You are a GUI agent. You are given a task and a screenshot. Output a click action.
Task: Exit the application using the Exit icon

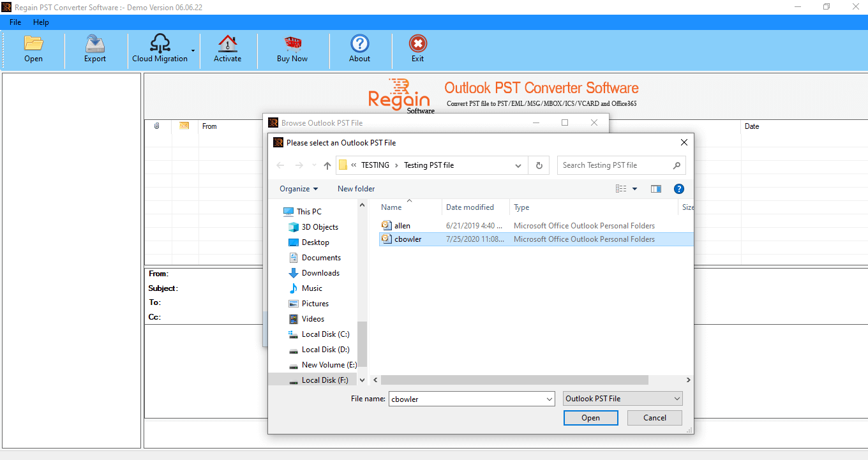pos(417,50)
